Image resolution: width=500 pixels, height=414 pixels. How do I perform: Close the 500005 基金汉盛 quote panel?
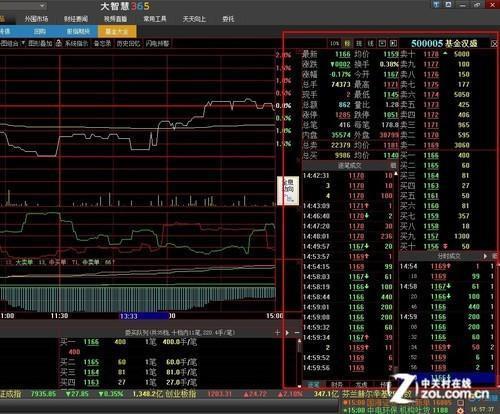pos(494,44)
